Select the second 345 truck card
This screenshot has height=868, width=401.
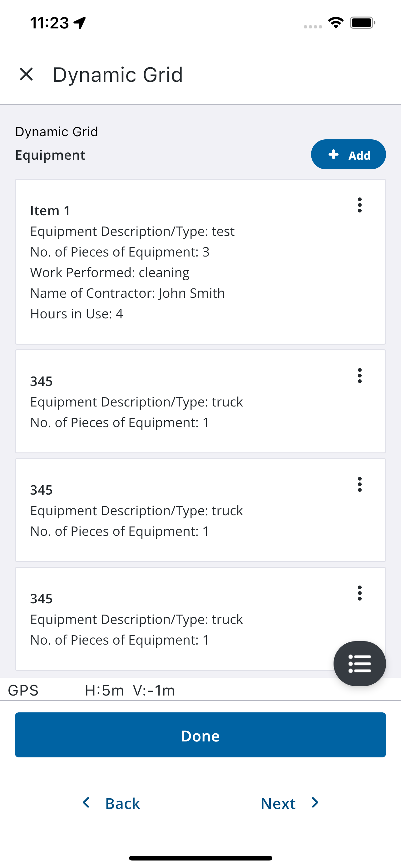tap(200, 510)
